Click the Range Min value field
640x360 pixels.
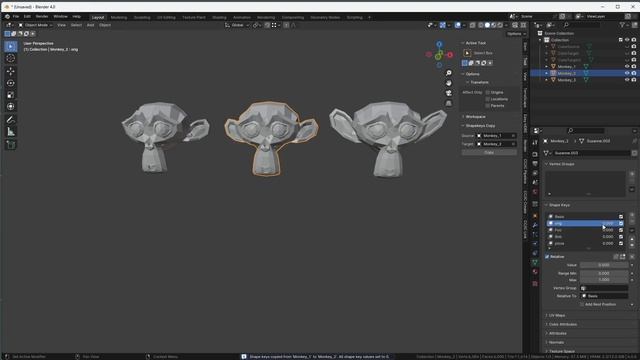pyautogui.click(x=604, y=273)
